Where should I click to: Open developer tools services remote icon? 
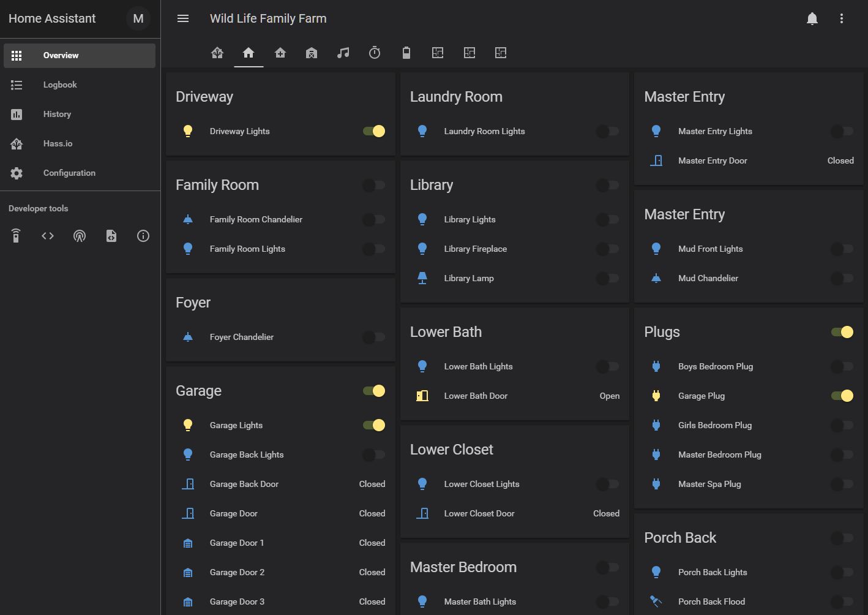[x=16, y=236]
